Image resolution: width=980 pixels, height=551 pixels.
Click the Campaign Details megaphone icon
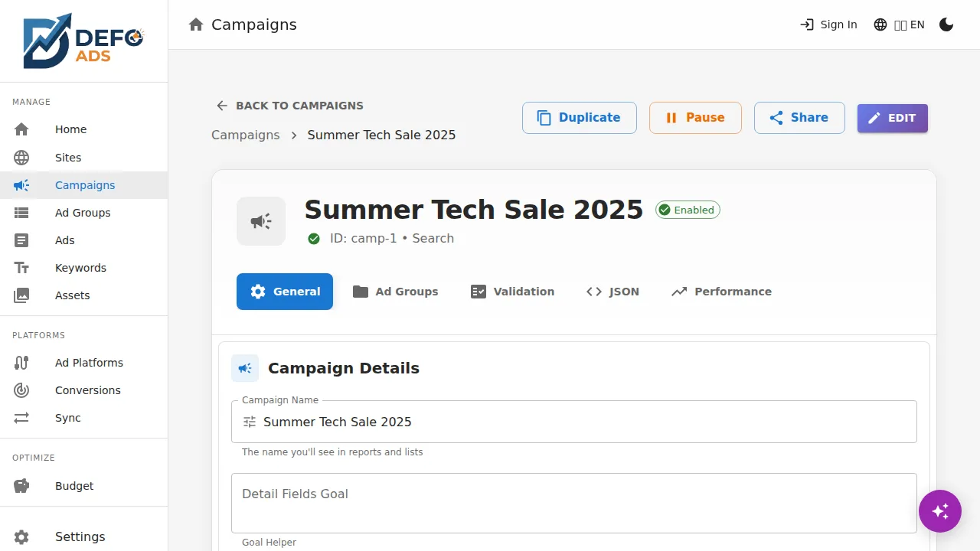[x=245, y=368]
